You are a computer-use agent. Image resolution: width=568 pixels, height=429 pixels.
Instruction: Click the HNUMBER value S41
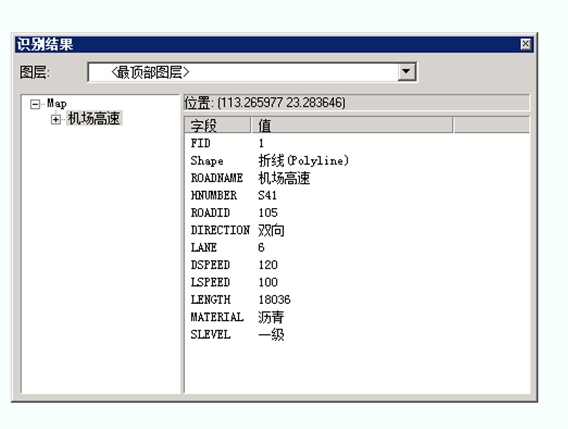point(267,195)
